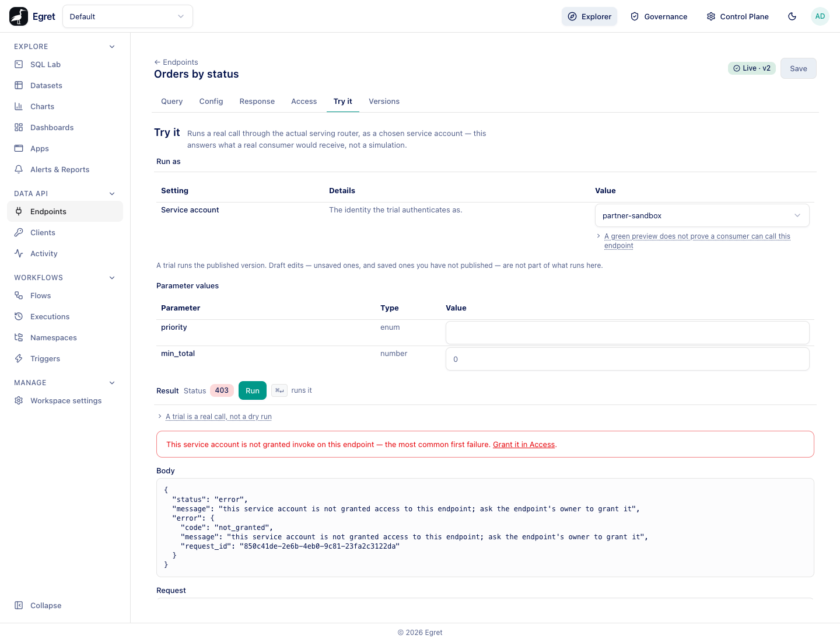Open SQL Lab from sidebar
Image resolution: width=840 pixels, height=642 pixels.
click(x=65, y=64)
